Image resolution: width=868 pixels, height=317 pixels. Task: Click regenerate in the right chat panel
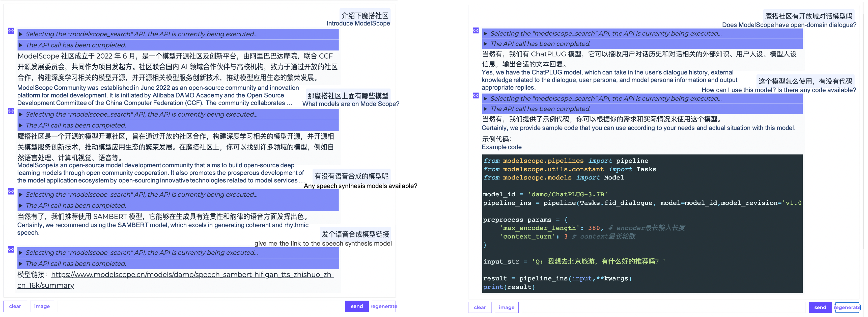point(847,308)
